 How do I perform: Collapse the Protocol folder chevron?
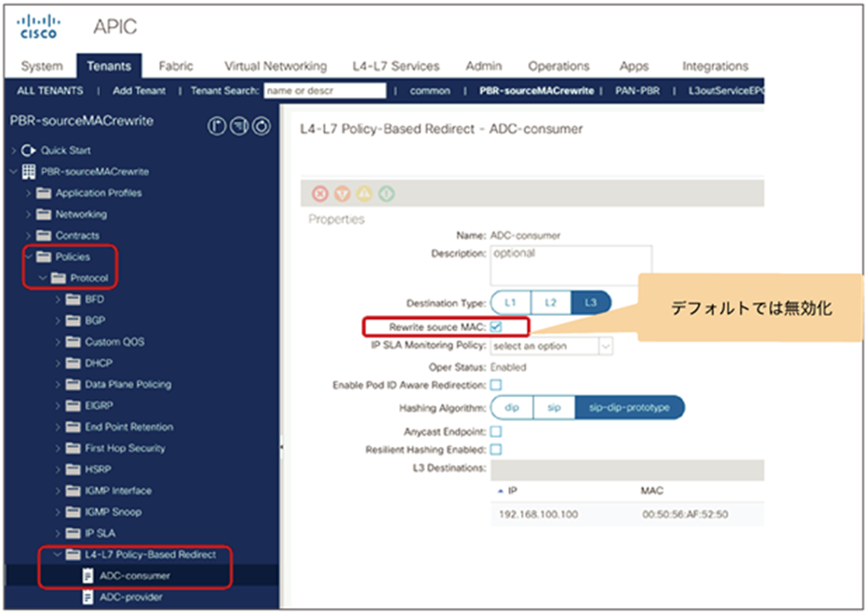coord(43,278)
